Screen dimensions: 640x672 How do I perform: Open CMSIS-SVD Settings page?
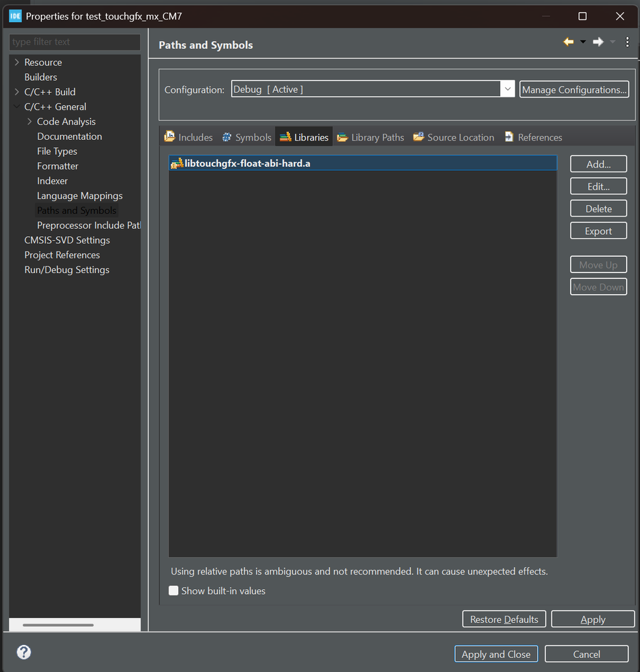point(67,240)
